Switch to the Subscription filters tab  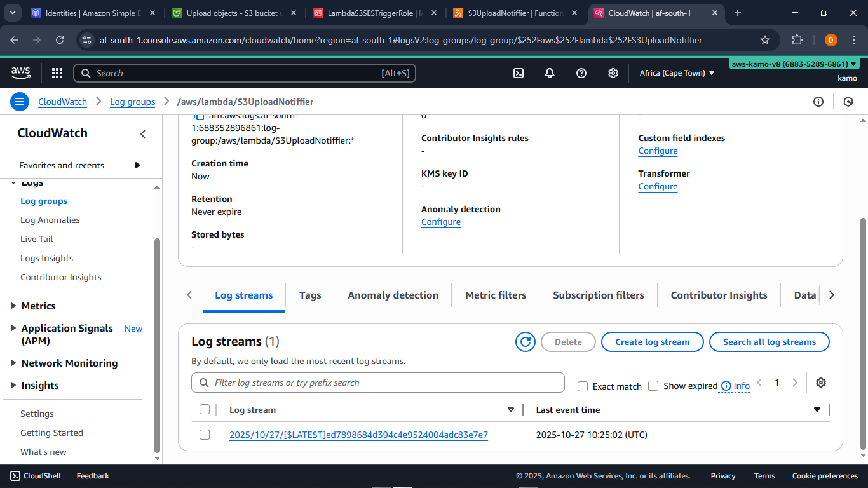pyautogui.click(x=598, y=295)
